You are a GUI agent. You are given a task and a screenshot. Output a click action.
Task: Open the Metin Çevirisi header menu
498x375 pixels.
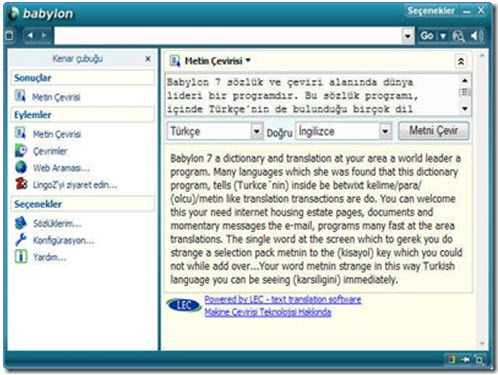214,61
